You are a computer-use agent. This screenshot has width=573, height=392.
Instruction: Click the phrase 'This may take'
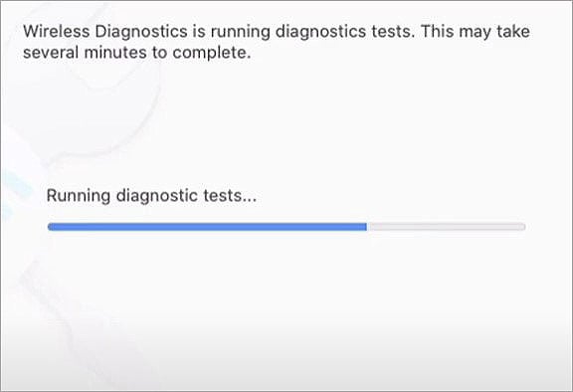click(x=476, y=32)
